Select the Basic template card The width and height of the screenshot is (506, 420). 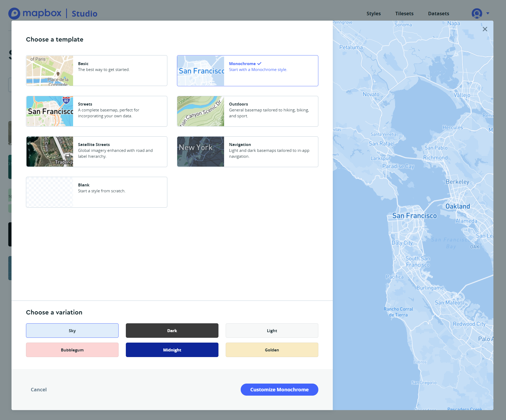coord(97,71)
